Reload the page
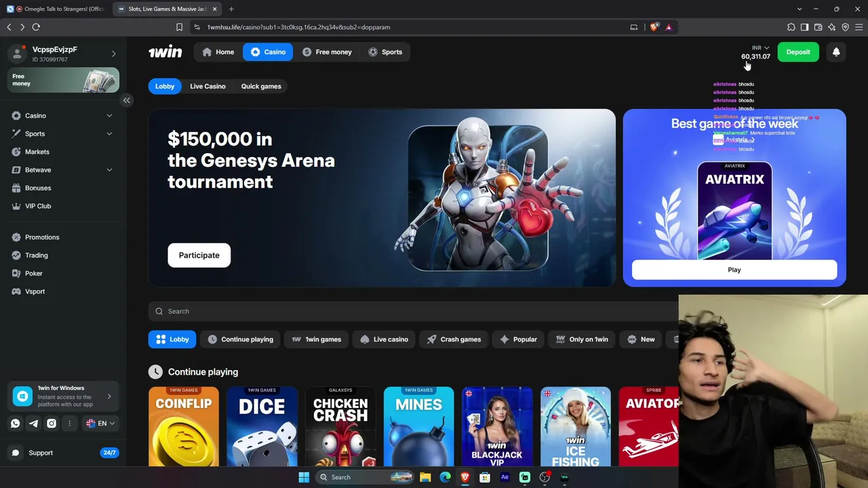 point(36,27)
